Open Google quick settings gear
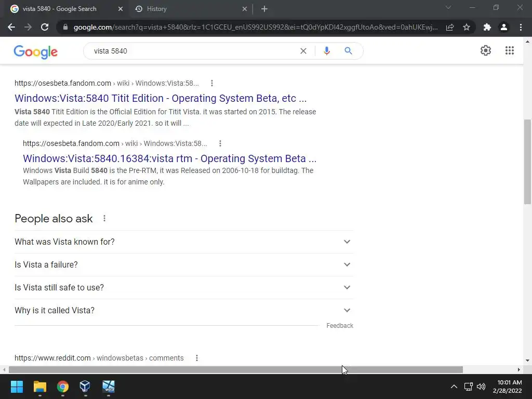 [486, 50]
